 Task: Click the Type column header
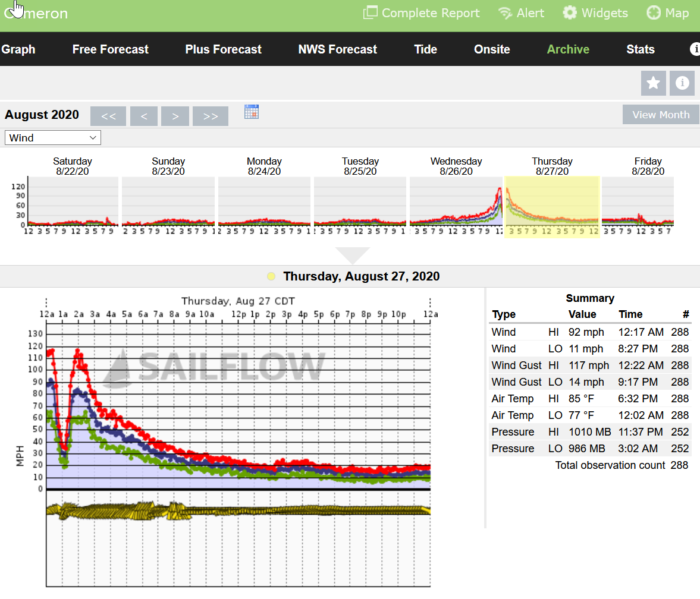pyautogui.click(x=503, y=314)
